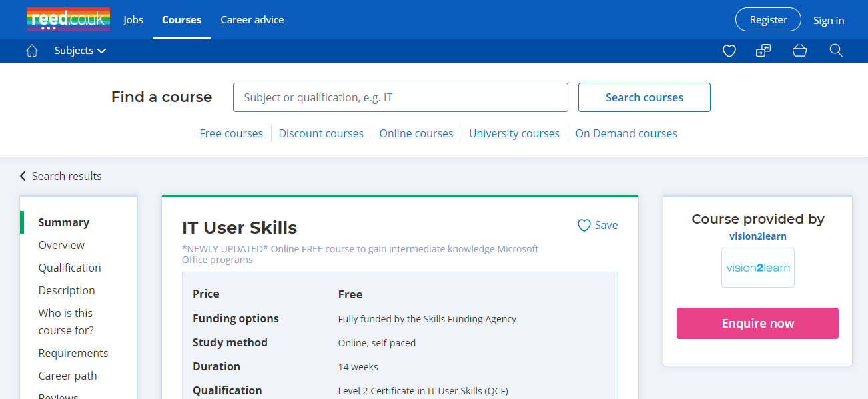Click the Enquire now button
Image resolution: width=868 pixels, height=399 pixels.
point(757,323)
